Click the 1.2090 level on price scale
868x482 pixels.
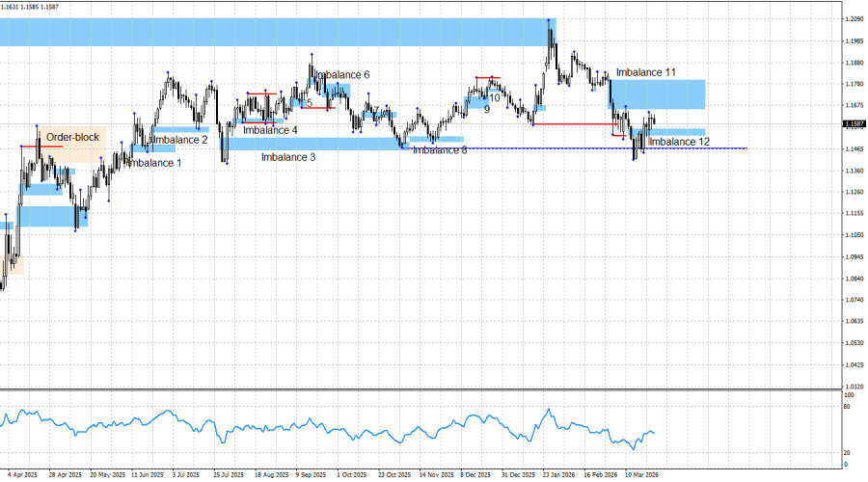coord(853,19)
